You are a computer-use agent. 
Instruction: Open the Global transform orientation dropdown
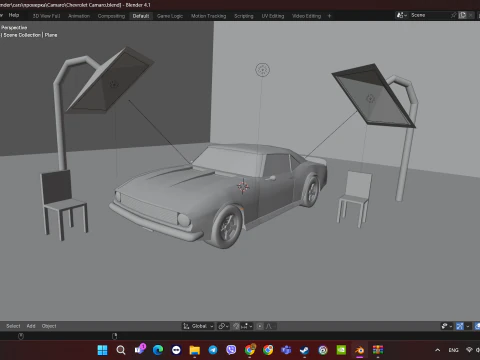[x=198, y=326]
